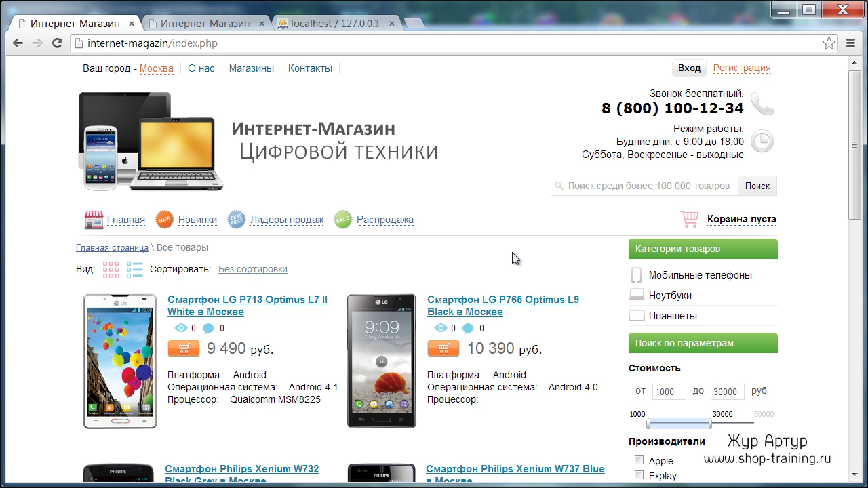
Task: Click the store icon beside Главная
Action: (x=94, y=220)
